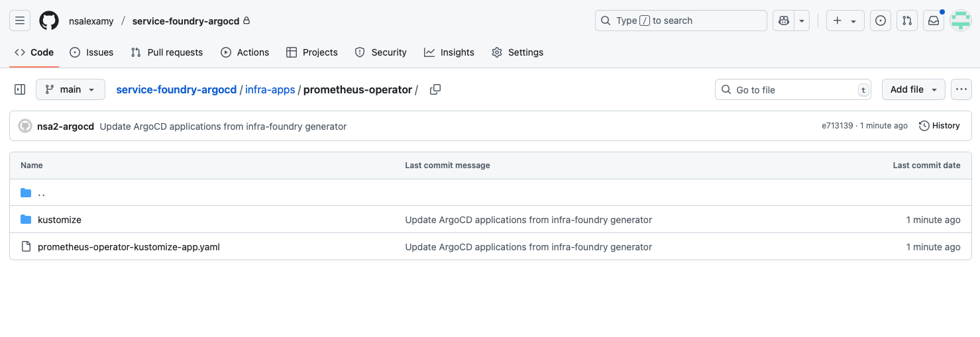Open the kustomize folder
This screenshot has height=337, width=980.
[x=60, y=220]
